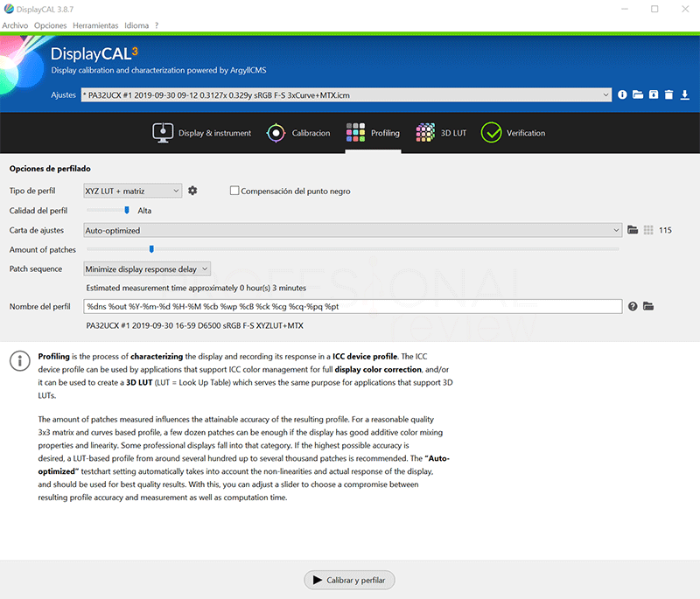This screenshot has height=599, width=700.
Task: Click the generated profile name PA32UCX text
Action: pos(194,325)
